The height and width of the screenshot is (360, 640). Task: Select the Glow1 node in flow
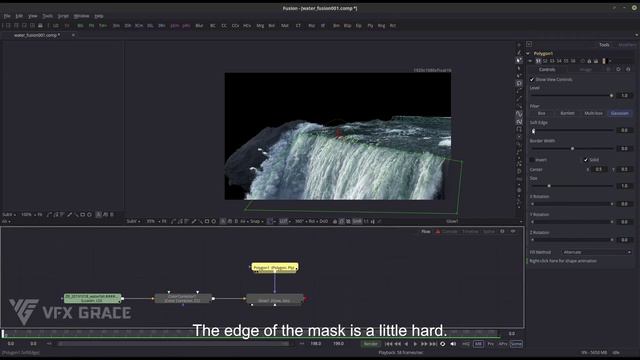point(275,299)
